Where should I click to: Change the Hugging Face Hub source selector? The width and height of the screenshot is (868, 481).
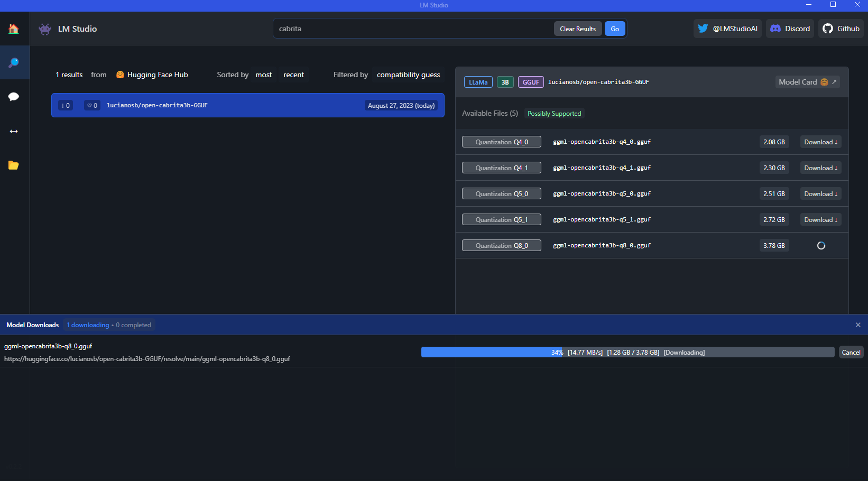152,75
